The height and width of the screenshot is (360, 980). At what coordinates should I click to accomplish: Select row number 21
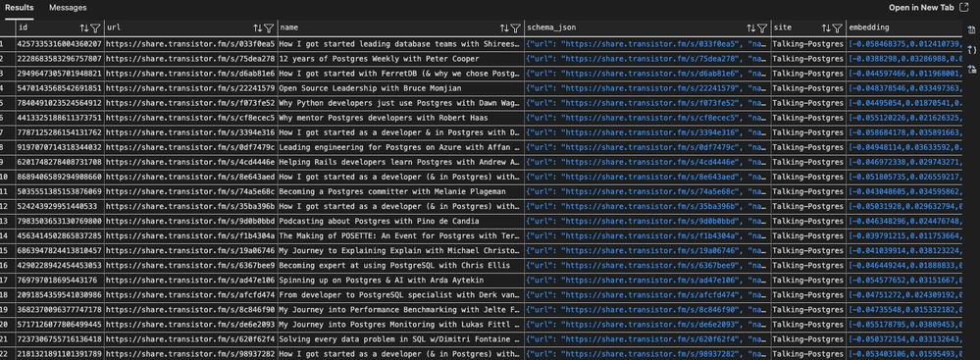click(7, 340)
